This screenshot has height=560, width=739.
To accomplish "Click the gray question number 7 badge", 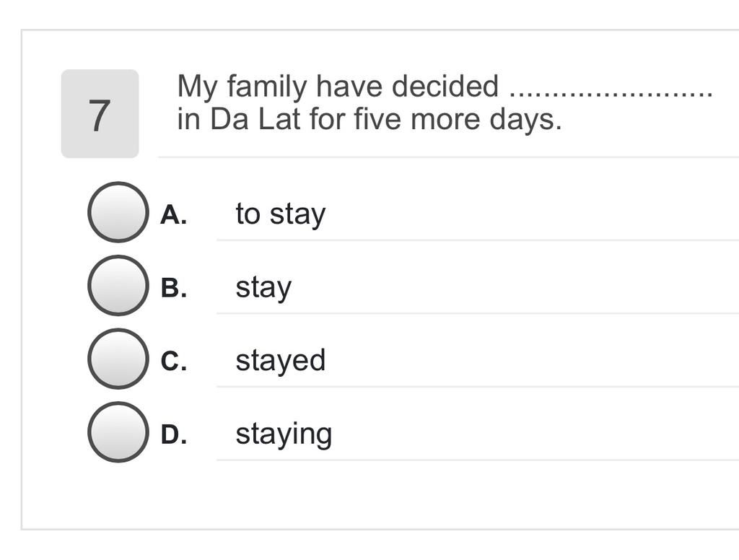I will (100, 113).
